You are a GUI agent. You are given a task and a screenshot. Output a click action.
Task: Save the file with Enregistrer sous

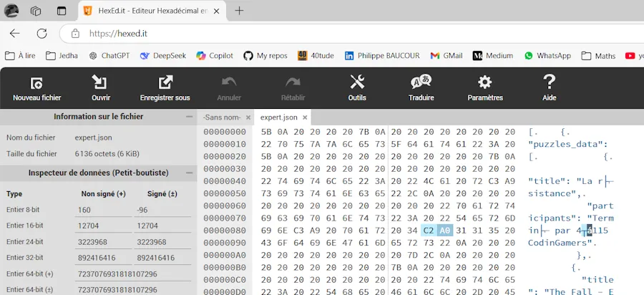pos(165,88)
